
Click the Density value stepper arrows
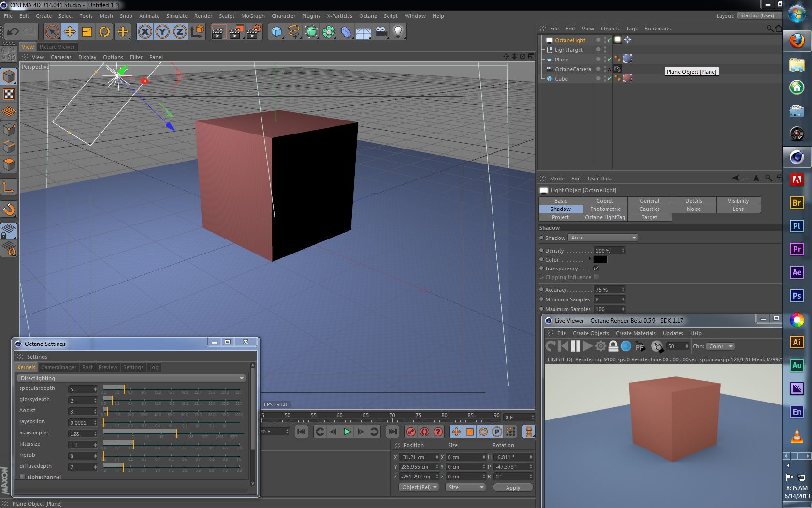point(623,251)
